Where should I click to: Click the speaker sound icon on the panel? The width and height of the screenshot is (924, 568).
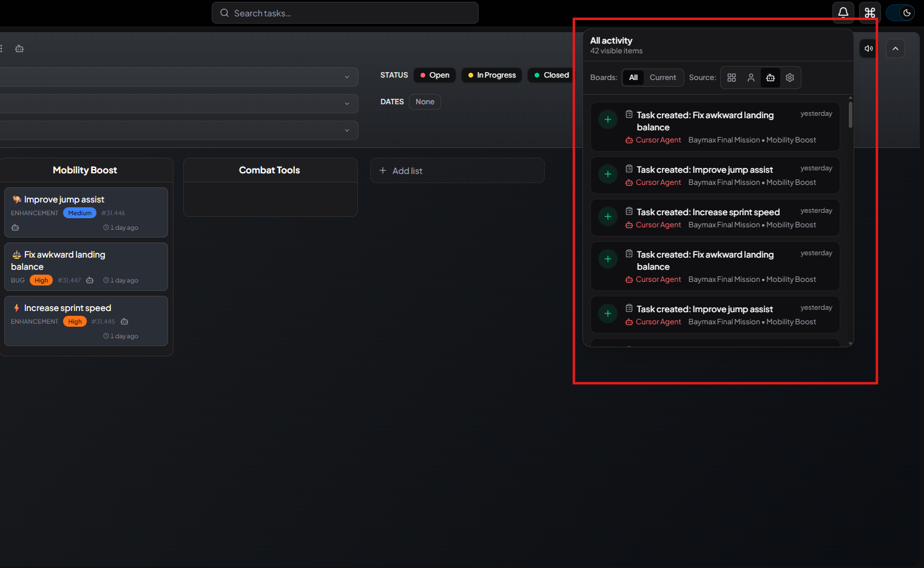click(x=868, y=48)
